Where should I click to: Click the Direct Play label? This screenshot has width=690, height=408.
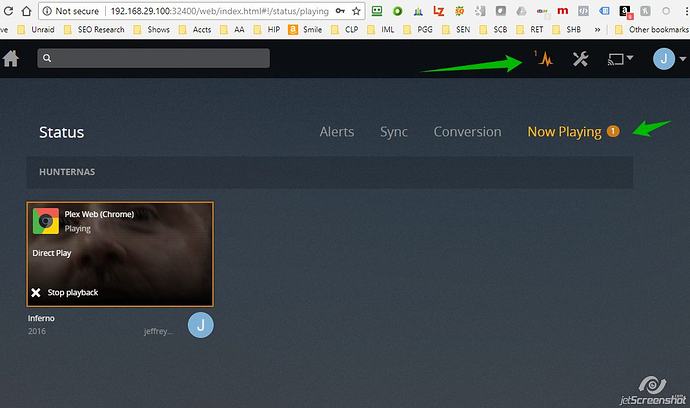pos(51,253)
